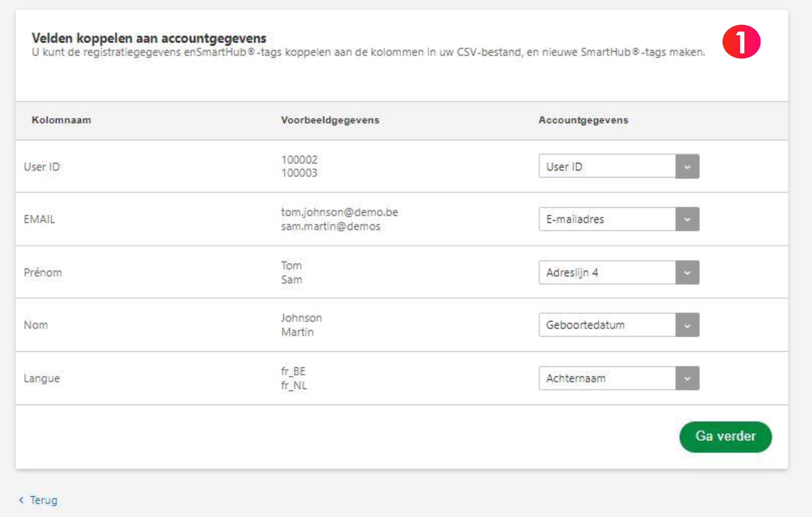The image size is (812, 517).
Task: Click the Voorbeeldgegevens column header
Action: [x=330, y=120]
